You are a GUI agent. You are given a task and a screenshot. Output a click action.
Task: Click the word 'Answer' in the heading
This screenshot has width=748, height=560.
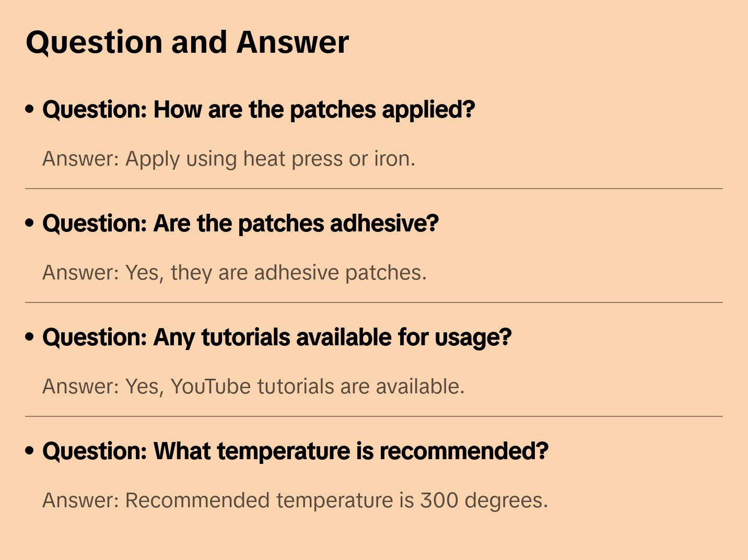[x=293, y=42]
